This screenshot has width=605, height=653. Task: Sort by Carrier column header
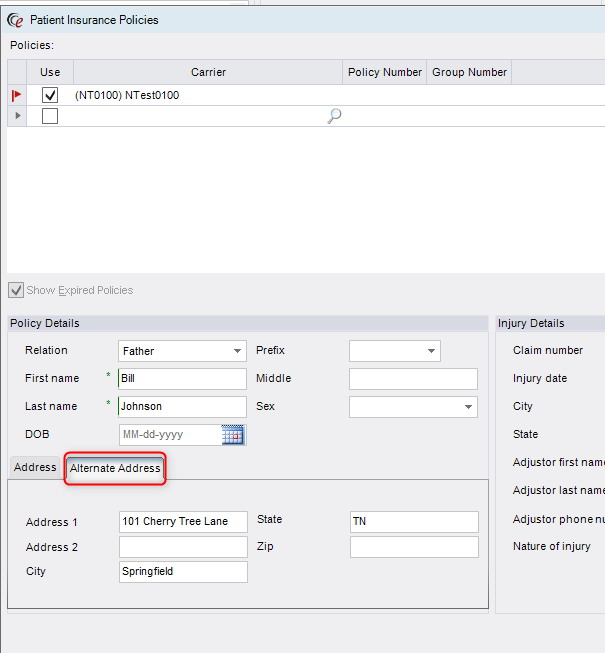[x=208, y=72]
